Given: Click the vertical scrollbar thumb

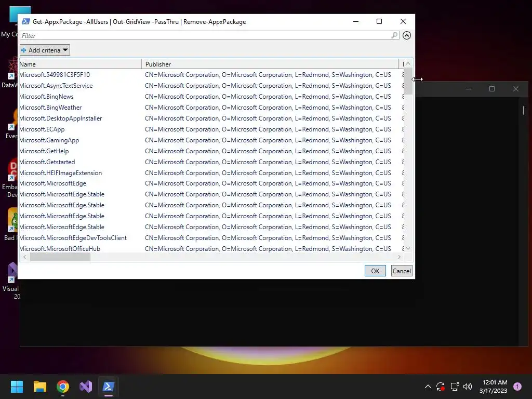Looking at the screenshot, I should (408, 81).
